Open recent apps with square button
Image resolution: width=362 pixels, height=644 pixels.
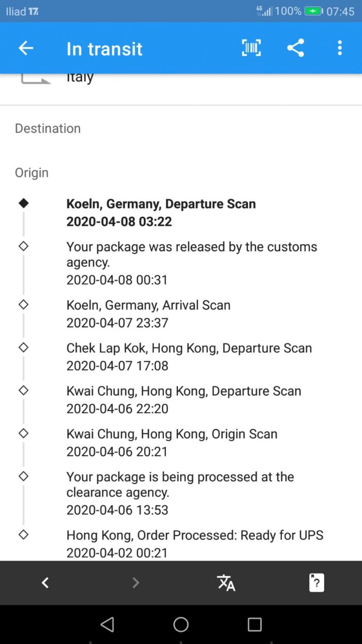pyautogui.click(x=254, y=624)
